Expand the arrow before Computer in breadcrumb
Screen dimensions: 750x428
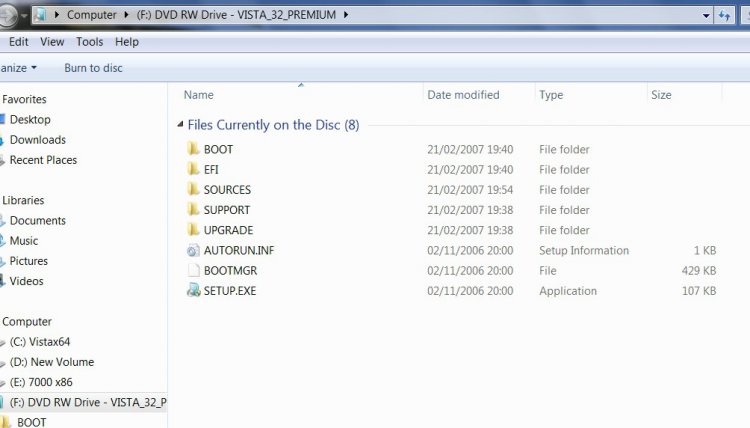click(x=57, y=15)
